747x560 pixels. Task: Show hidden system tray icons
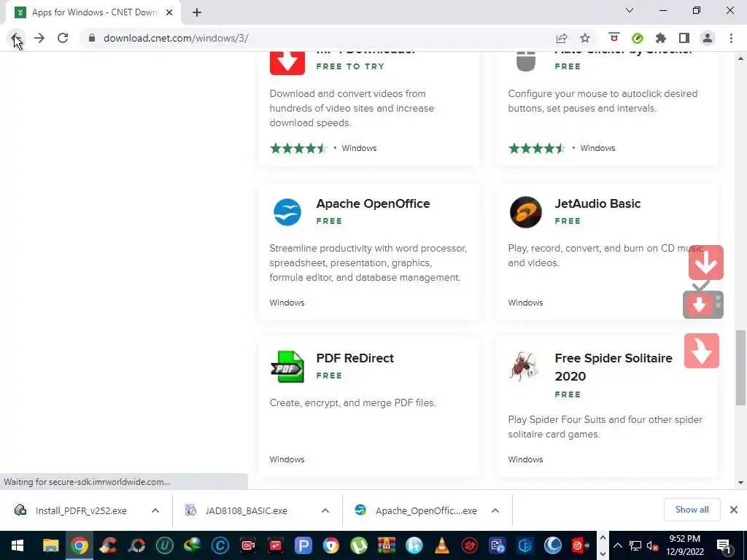617,545
